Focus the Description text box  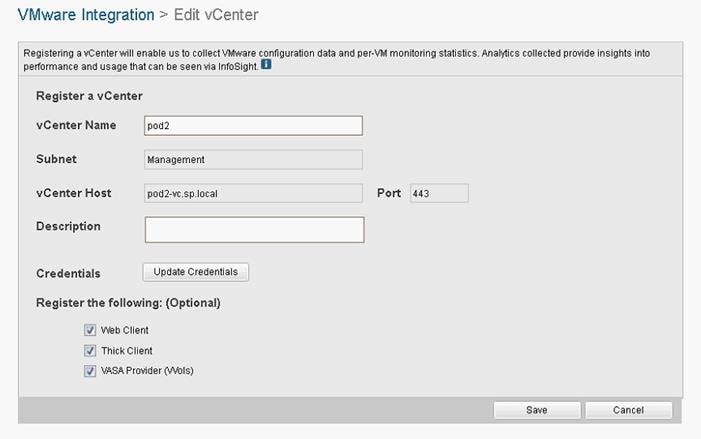coord(254,230)
